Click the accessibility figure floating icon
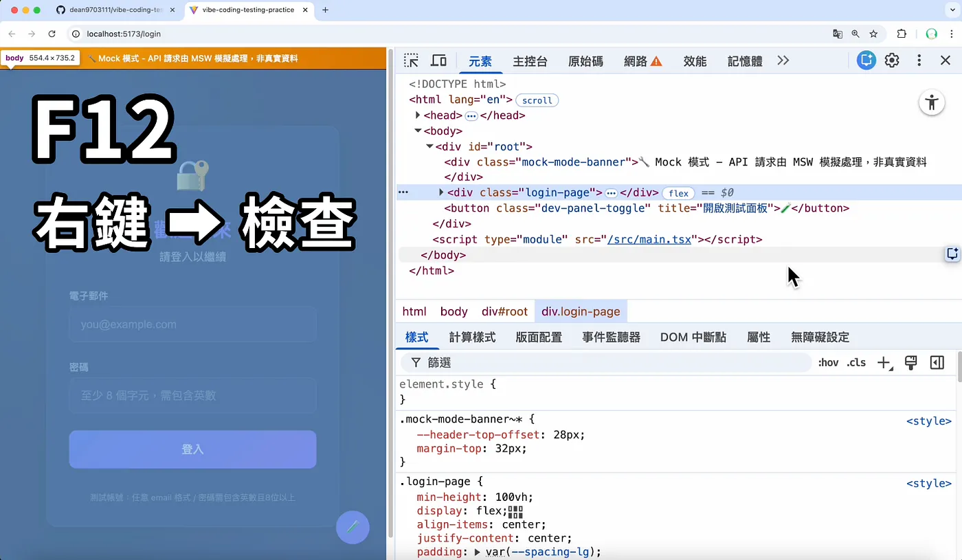This screenshot has width=962, height=560. [932, 103]
